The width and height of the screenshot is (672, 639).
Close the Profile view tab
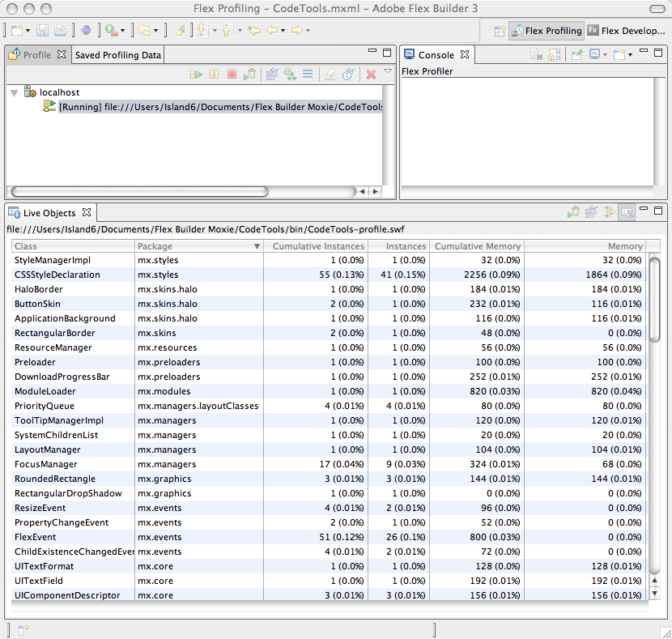tap(62, 54)
